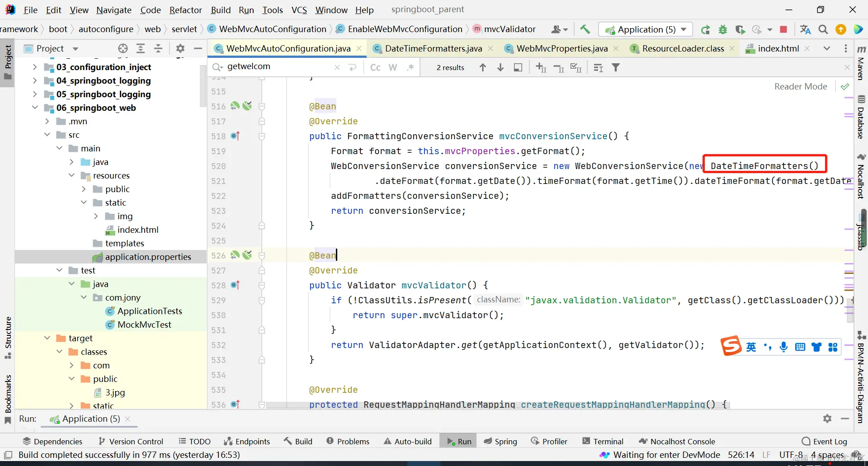Go to previous search occurrence arrow
Image resolution: width=868 pixels, height=466 pixels.
[483, 67]
